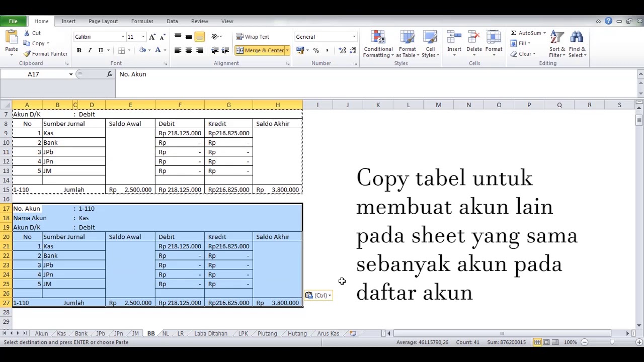Align text to the left
This screenshot has height=362, width=644.
(x=178, y=50)
